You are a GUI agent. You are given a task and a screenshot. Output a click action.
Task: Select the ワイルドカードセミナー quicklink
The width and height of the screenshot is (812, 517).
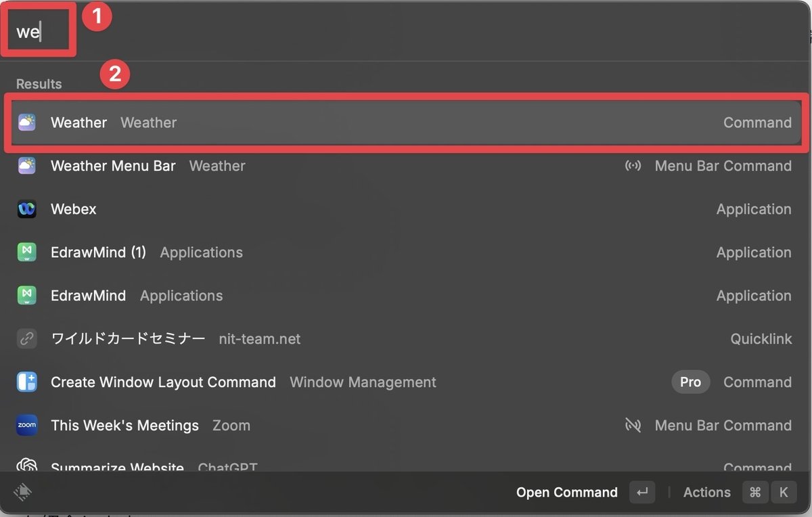click(405, 339)
